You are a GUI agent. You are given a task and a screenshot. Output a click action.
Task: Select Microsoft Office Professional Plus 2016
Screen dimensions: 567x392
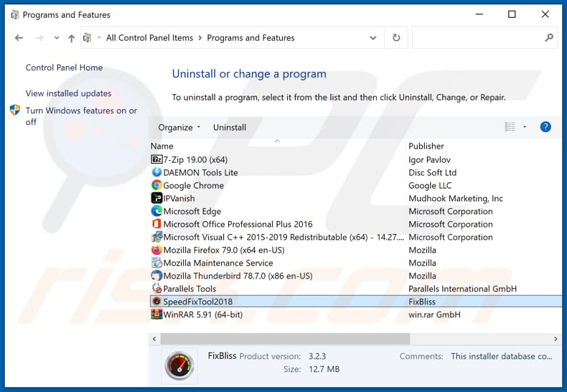tap(238, 224)
